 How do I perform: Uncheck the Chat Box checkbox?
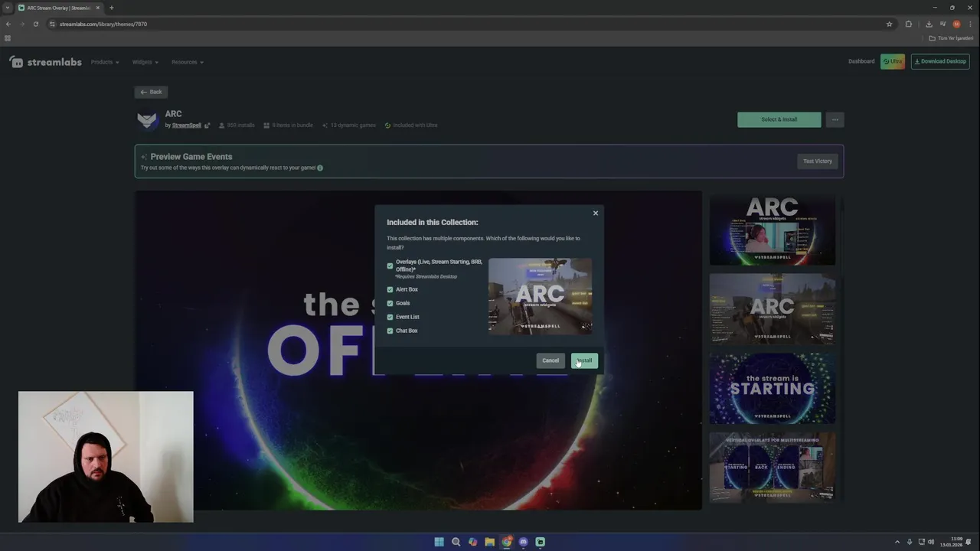tap(390, 331)
